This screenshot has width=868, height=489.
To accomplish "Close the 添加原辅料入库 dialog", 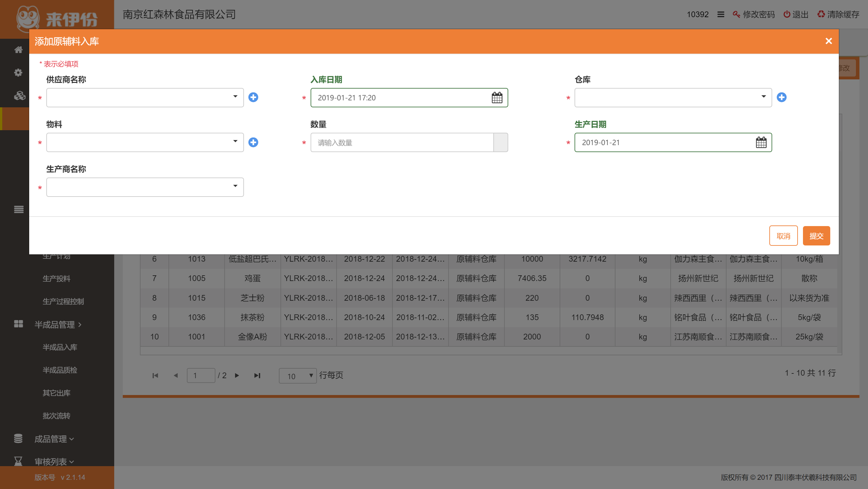I will (829, 41).
